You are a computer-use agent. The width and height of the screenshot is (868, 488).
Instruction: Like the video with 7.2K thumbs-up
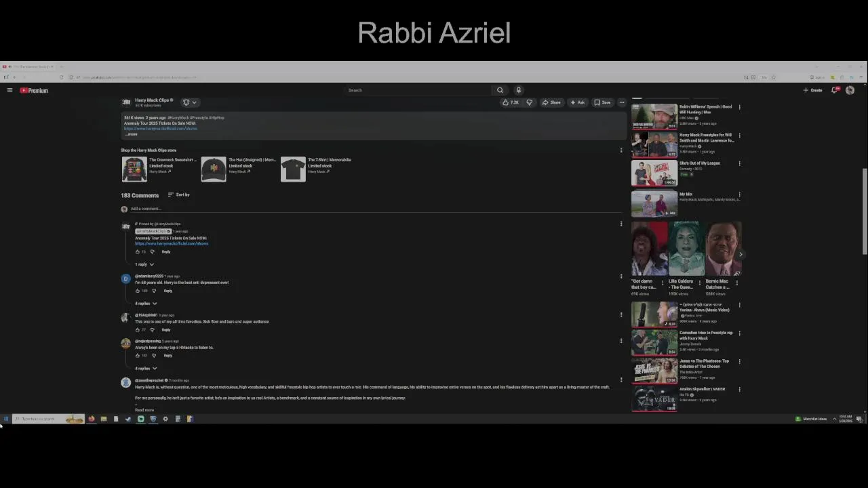point(510,102)
